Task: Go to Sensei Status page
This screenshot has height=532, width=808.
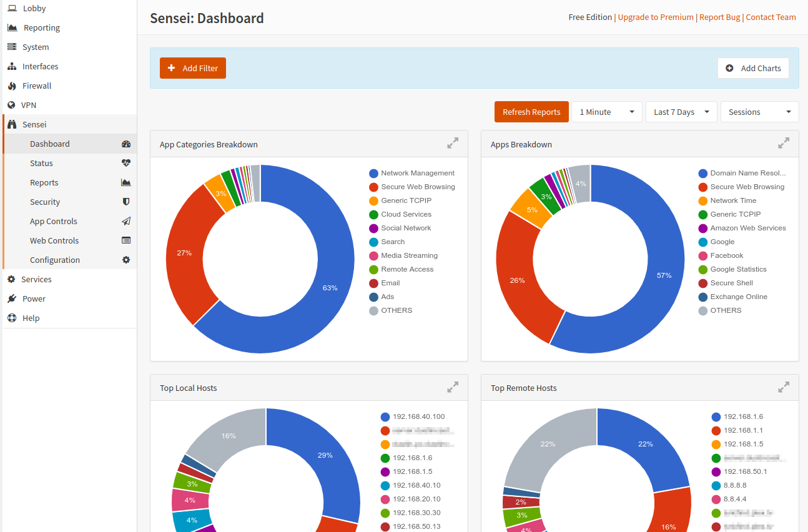Action: point(70,163)
